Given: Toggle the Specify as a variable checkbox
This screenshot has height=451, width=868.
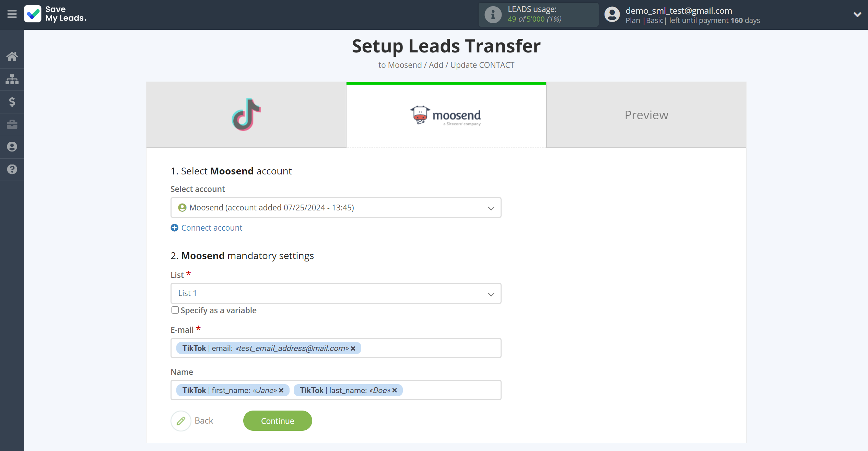Looking at the screenshot, I should pos(175,310).
